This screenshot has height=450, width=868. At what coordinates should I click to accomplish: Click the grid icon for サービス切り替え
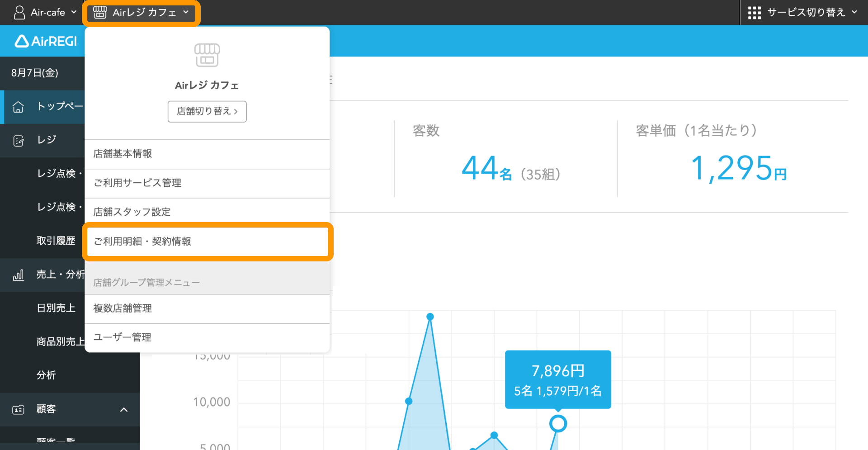(x=754, y=13)
